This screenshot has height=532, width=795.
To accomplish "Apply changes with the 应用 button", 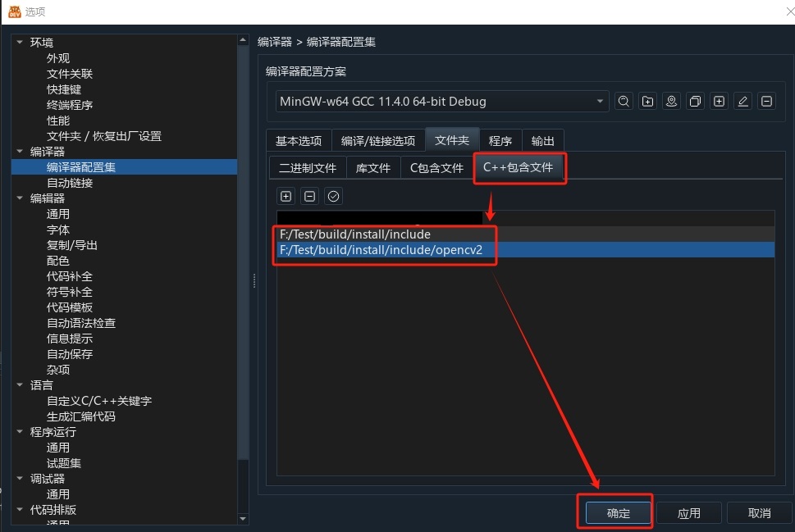I will coord(688,512).
